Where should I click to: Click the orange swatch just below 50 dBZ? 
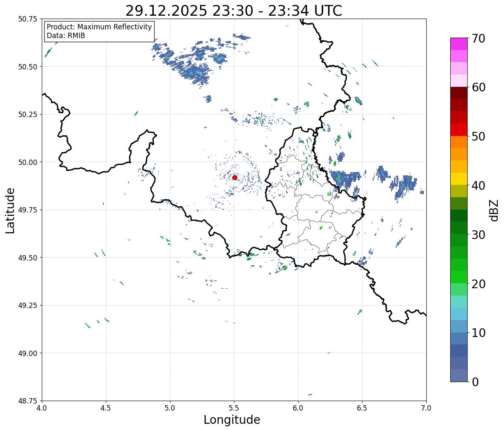[x=459, y=142]
